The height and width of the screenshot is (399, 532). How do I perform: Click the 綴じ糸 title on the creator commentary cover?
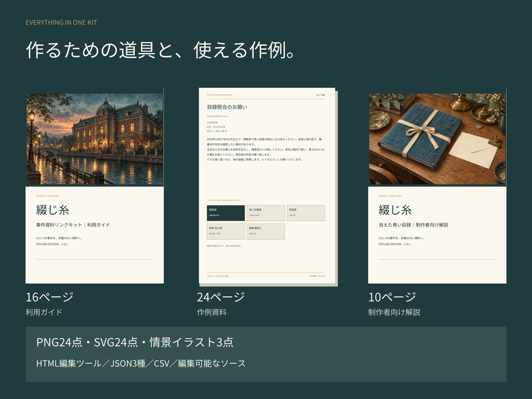(x=395, y=210)
